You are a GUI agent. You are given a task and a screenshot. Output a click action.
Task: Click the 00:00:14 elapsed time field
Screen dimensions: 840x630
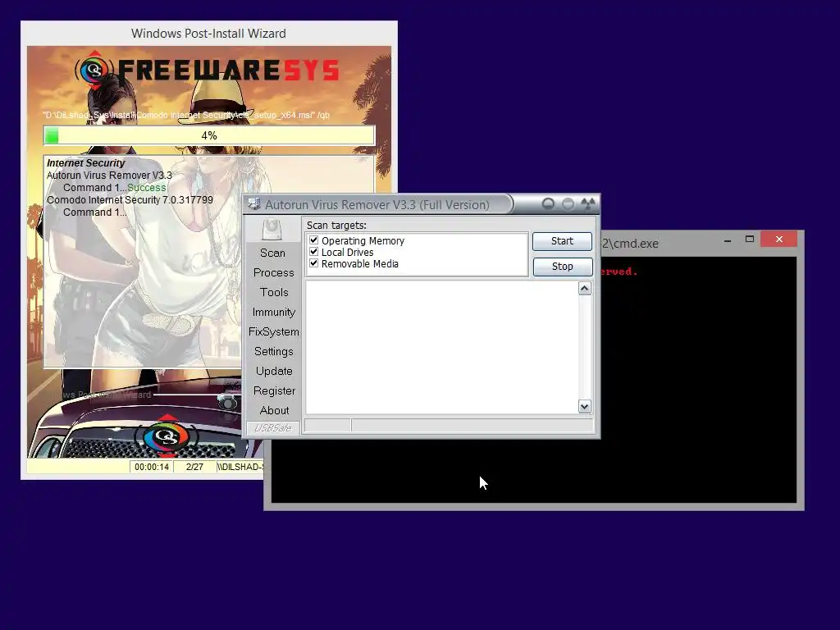(x=152, y=467)
